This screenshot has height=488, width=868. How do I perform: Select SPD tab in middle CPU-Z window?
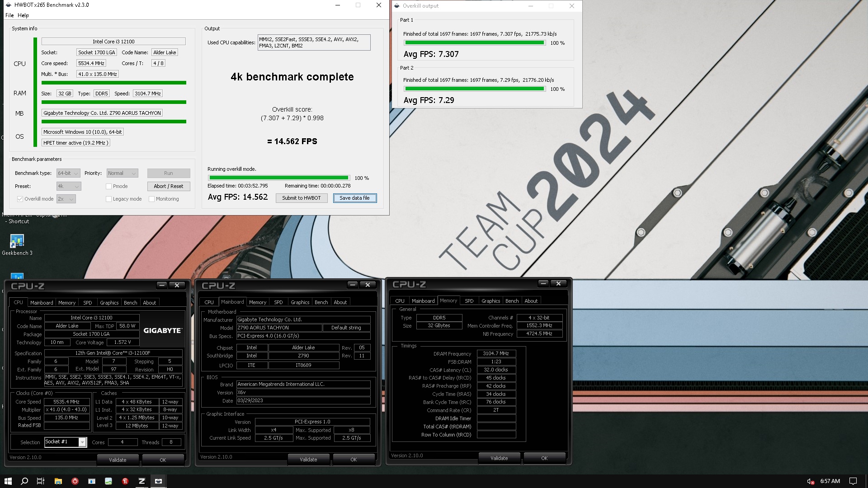278,302
